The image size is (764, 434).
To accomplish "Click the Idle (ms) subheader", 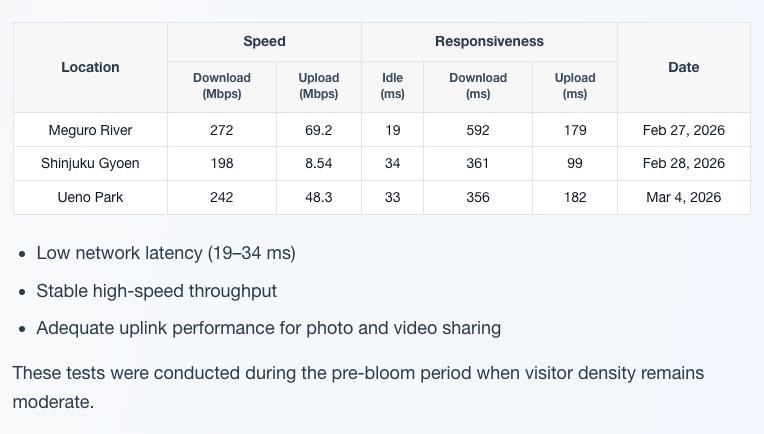I will point(392,86).
